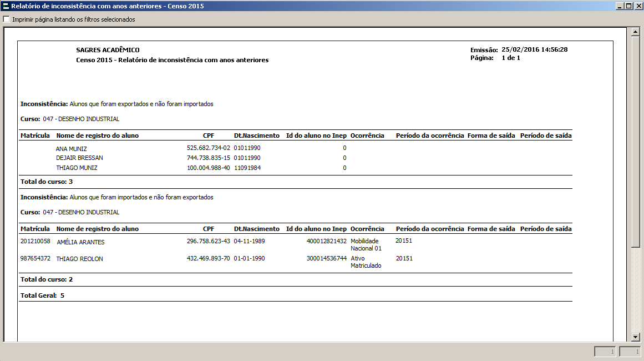Click the 'CPF' column header
Viewport: 644px width, 361px height.
(208, 135)
